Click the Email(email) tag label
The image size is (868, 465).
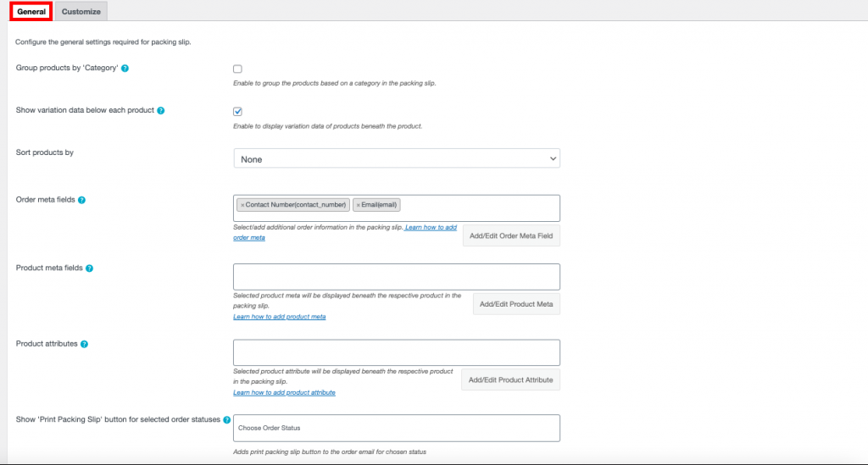click(x=379, y=205)
